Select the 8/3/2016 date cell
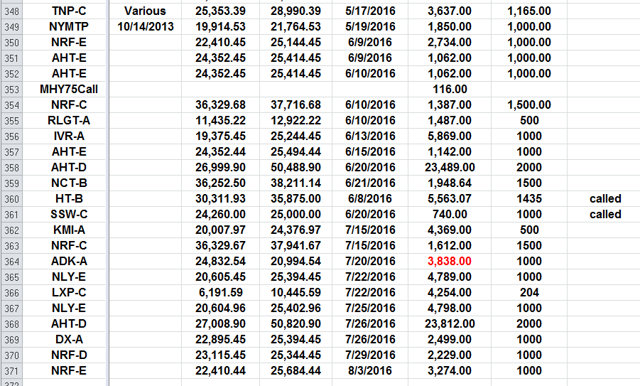 pyautogui.click(x=370, y=371)
